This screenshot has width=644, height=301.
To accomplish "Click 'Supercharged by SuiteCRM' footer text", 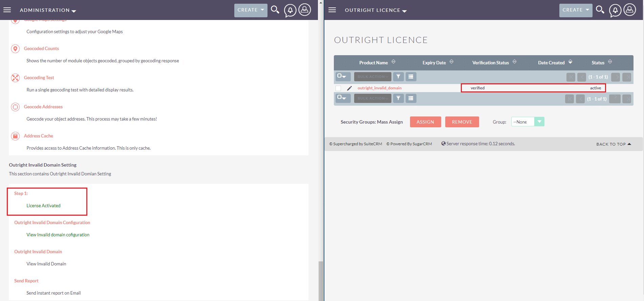I will point(356,144).
